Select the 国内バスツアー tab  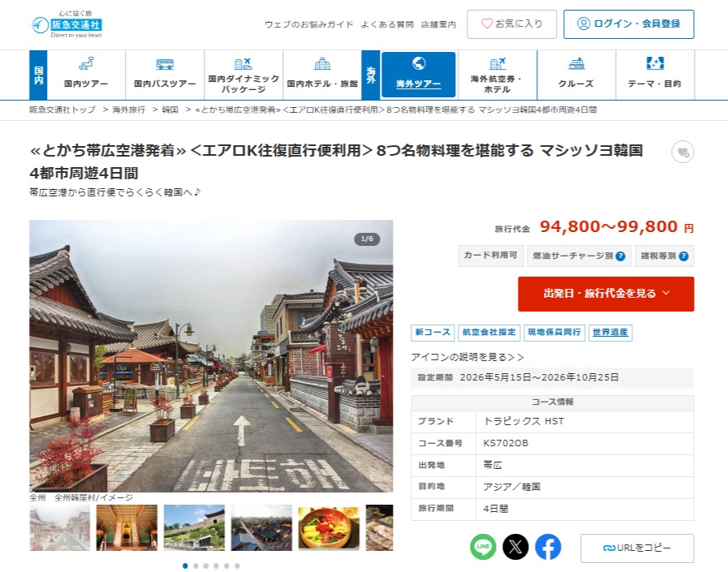coord(165,75)
